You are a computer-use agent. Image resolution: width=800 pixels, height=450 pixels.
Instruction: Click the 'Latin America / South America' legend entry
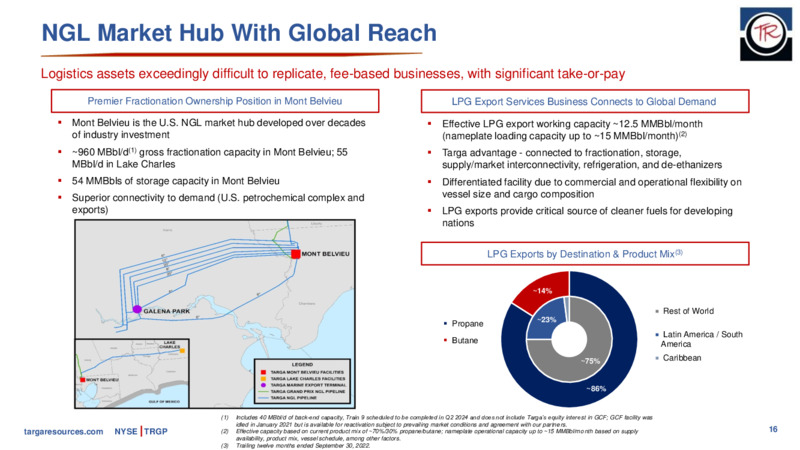[x=699, y=339]
